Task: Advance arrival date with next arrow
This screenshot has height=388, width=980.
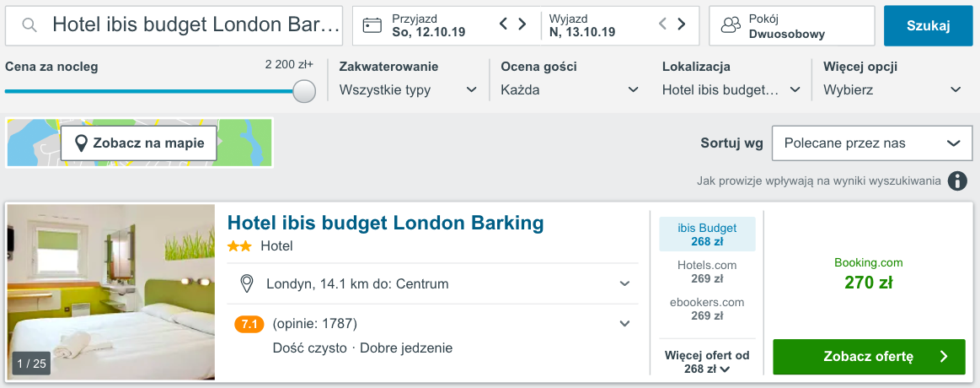Action: coord(522,24)
